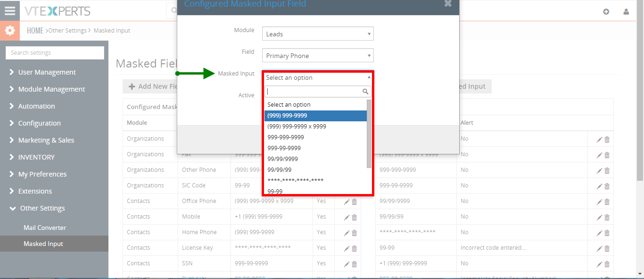Choose the 999-99-9999 mask option
The width and height of the screenshot is (644, 279).
(315, 148)
